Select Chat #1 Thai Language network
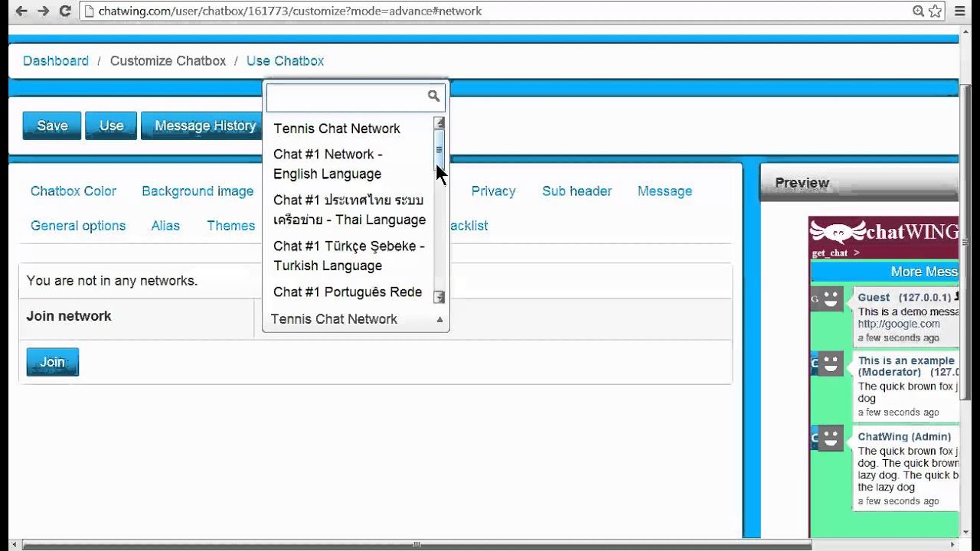Screen dimensions: 980x551 [349, 210]
